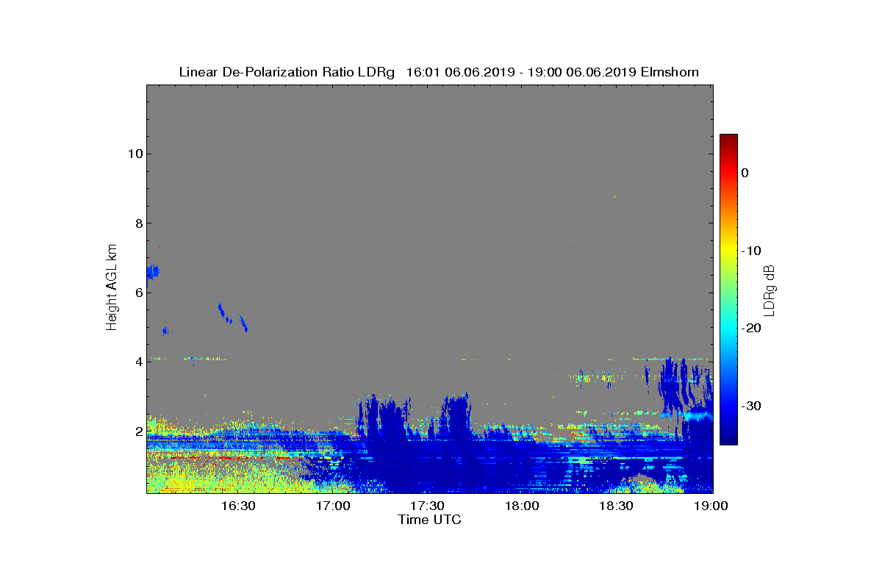Click the 17:30 time tick label
Image resolution: width=882 pixels, height=588 pixels.
click(428, 506)
